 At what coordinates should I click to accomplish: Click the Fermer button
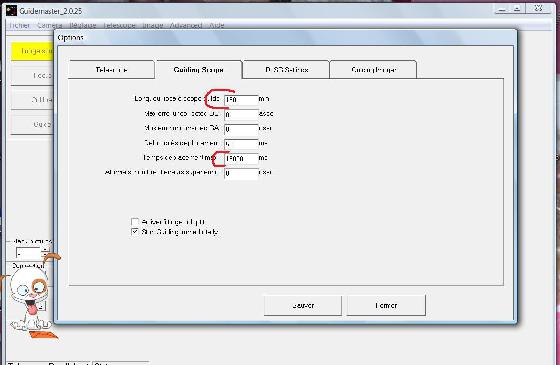pyautogui.click(x=386, y=305)
